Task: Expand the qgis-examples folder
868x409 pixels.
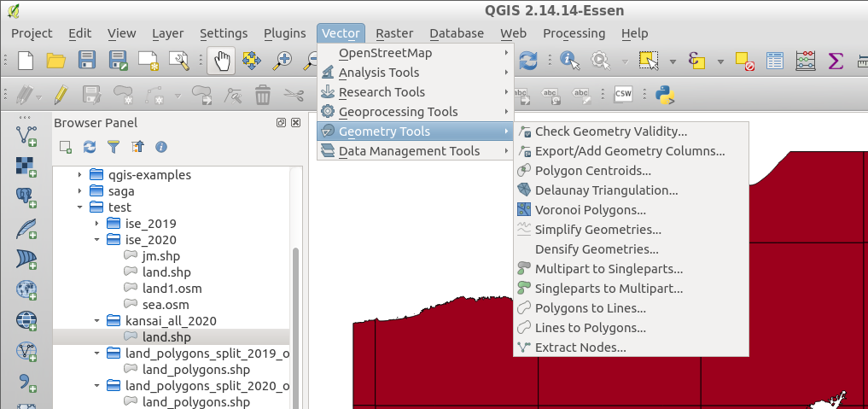Action: pos(79,175)
